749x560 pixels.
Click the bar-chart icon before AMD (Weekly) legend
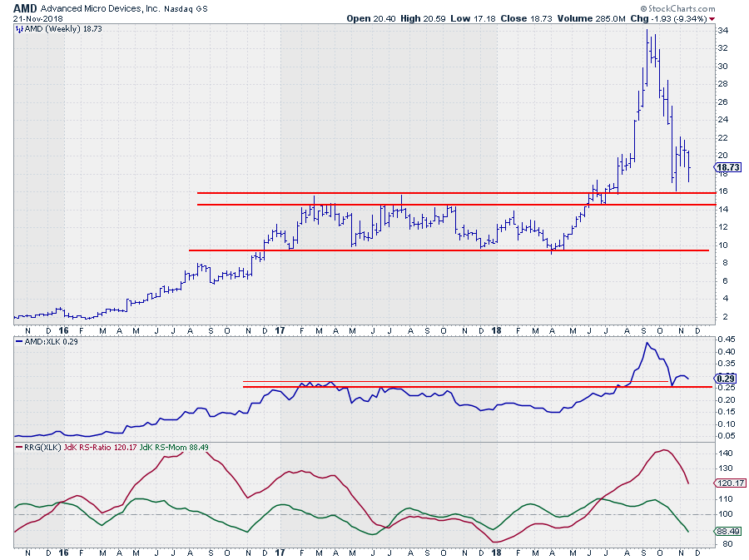[17, 28]
